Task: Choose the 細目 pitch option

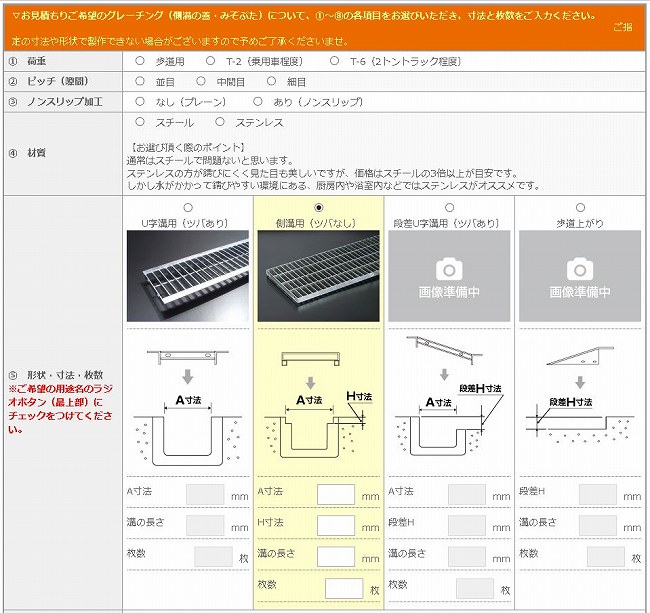Action: [270, 81]
